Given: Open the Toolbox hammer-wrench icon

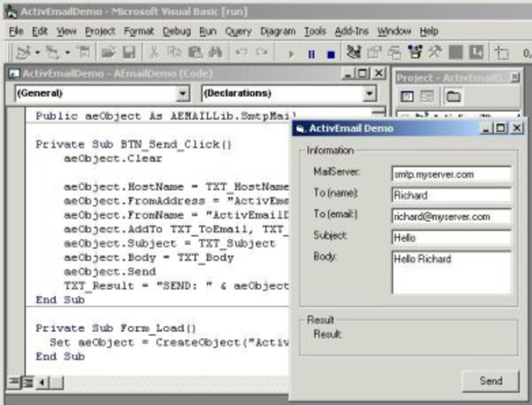Looking at the screenshot, I should (x=435, y=52).
